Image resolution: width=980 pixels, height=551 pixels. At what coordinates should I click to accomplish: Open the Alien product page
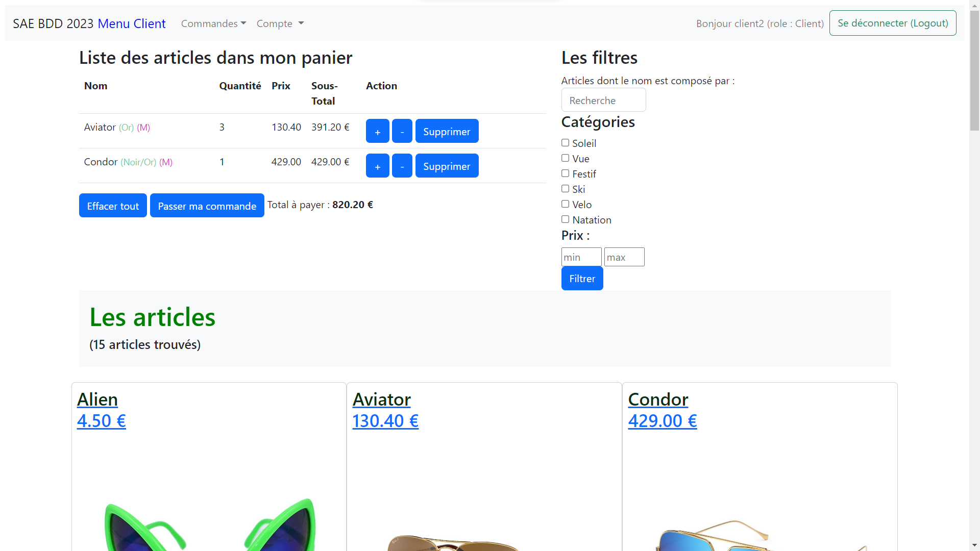point(97,399)
